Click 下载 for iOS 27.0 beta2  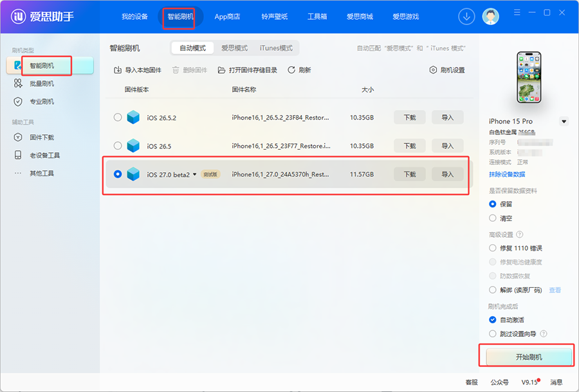(x=410, y=174)
